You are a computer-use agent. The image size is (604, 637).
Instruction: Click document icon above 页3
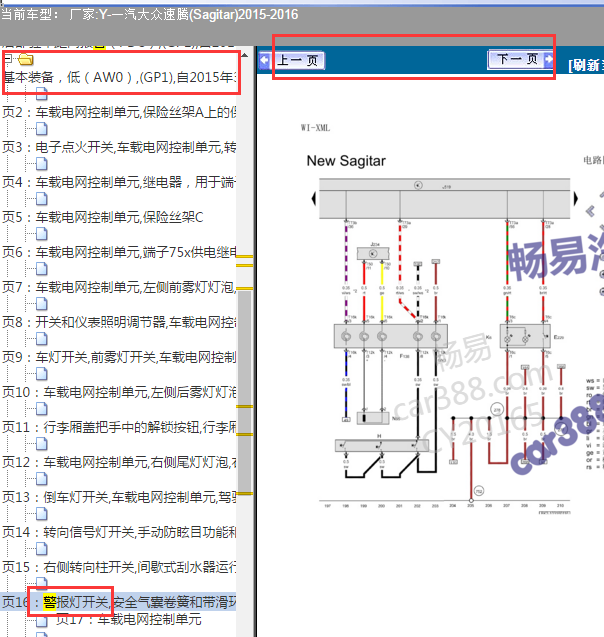41,129
